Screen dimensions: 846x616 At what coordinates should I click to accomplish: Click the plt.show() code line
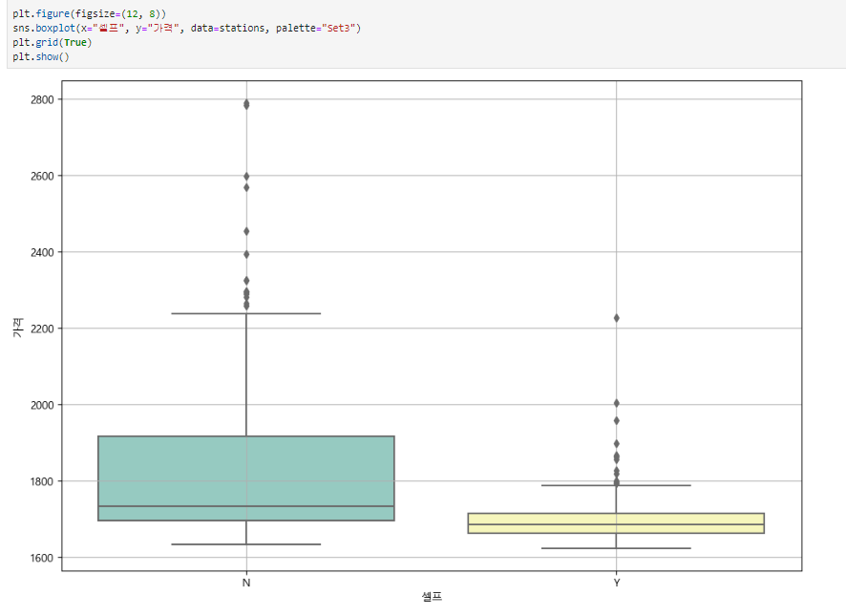41,56
